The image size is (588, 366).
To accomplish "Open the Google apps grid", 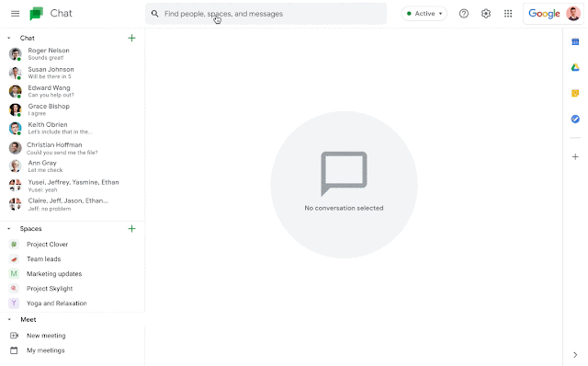I will 508,14.
